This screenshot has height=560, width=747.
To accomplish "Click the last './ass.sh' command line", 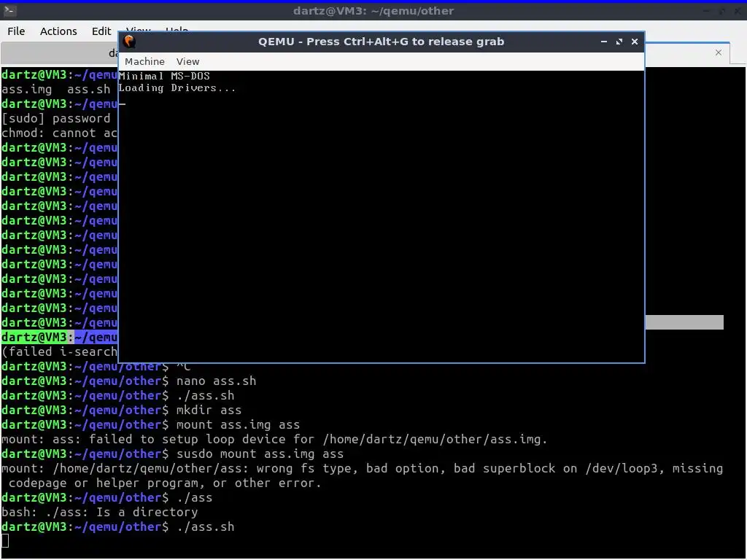I will coord(117,527).
